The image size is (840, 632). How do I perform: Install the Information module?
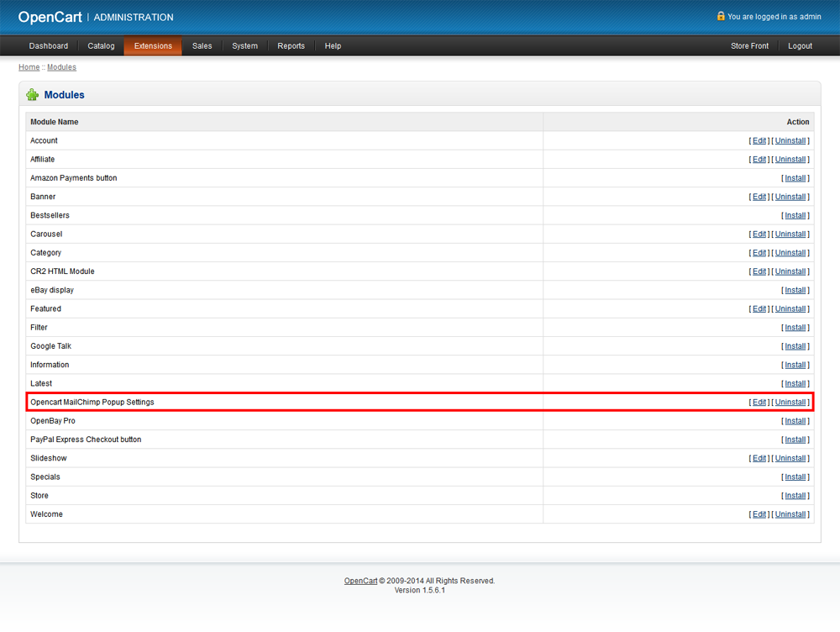click(x=795, y=365)
